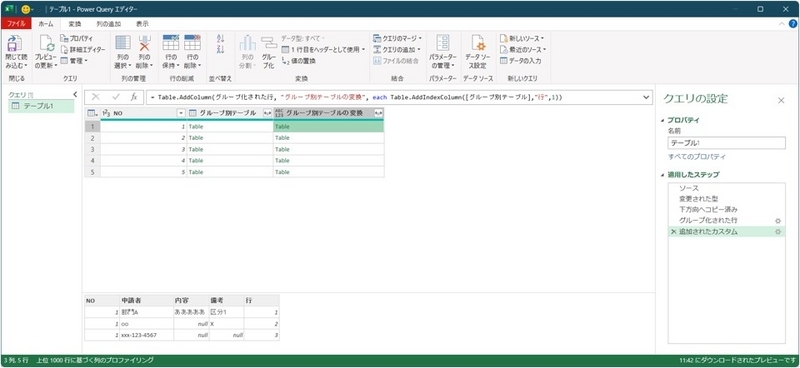Click the 行の保持 (Keep Rows) icon
800x368 pixels.
click(x=170, y=43)
